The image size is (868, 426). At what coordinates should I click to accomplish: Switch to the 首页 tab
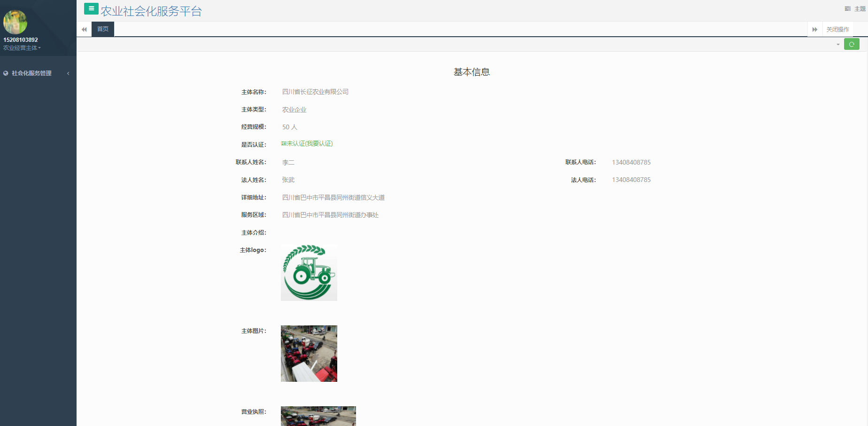click(x=103, y=29)
